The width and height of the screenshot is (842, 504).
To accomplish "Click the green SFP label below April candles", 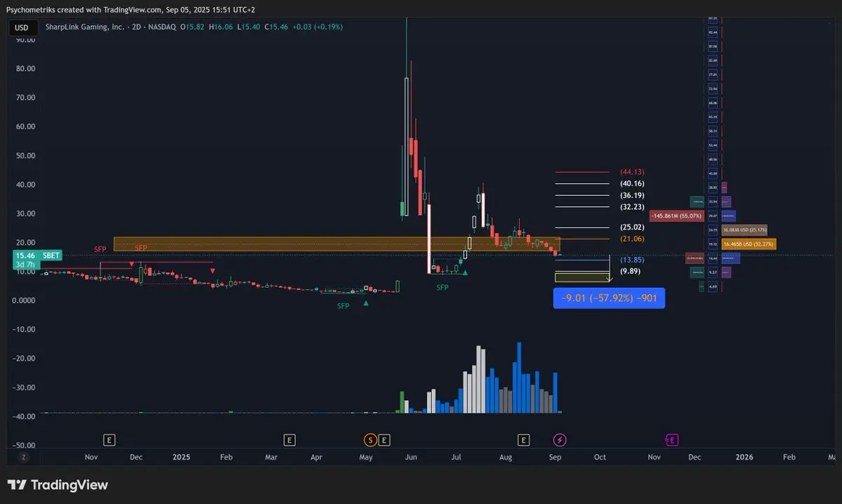I will tap(343, 306).
